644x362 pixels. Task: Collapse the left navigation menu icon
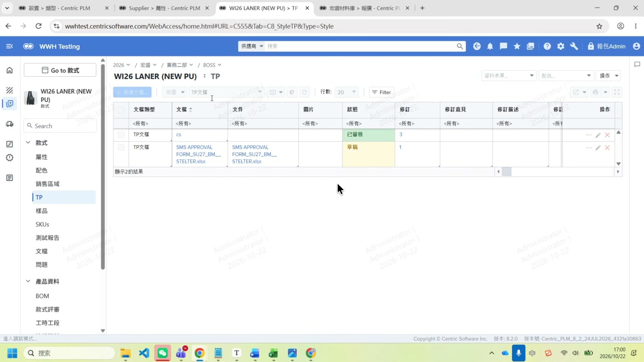tap(9, 46)
